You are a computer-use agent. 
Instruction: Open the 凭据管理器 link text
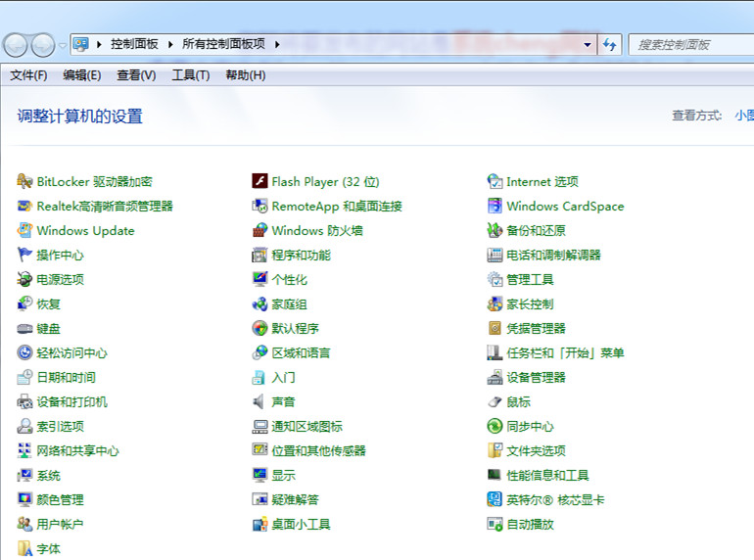(x=537, y=328)
